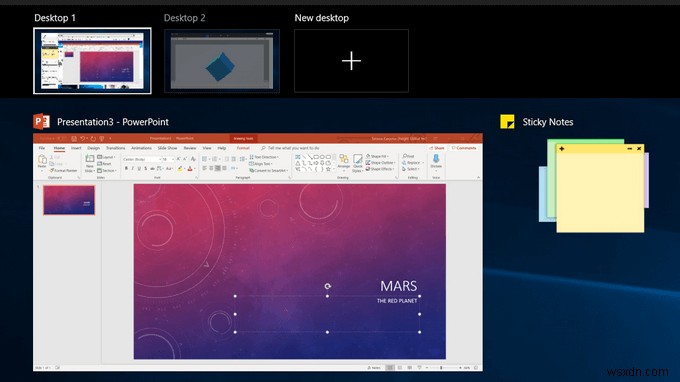This screenshot has width=680, height=382.
Task: Select slide 1 thumbnail in slide pane
Action: pyautogui.click(x=69, y=200)
